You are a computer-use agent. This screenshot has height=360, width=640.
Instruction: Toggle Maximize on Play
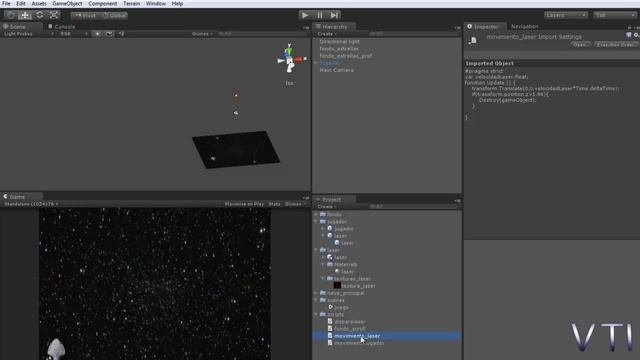tap(244, 204)
